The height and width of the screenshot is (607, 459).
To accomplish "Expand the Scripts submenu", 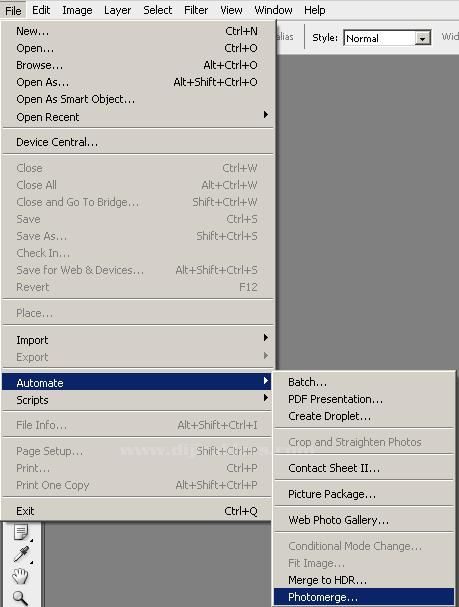I will click(138, 400).
